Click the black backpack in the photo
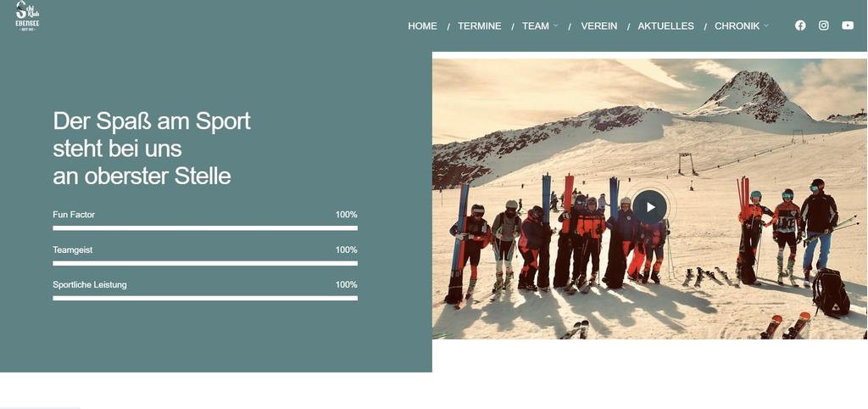Screen dimensions: 868x409 pyautogui.click(x=831, y=292)
